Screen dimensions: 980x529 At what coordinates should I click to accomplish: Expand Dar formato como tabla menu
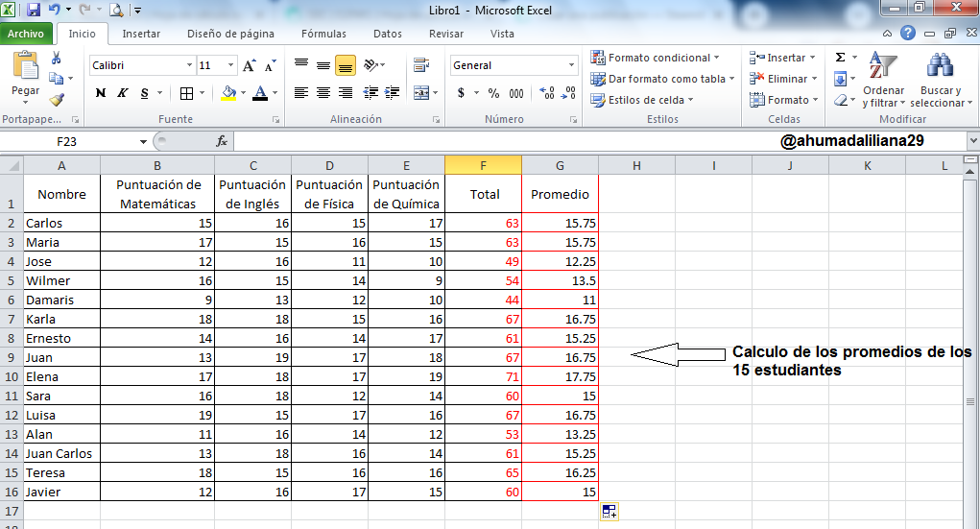click(662, 79)
